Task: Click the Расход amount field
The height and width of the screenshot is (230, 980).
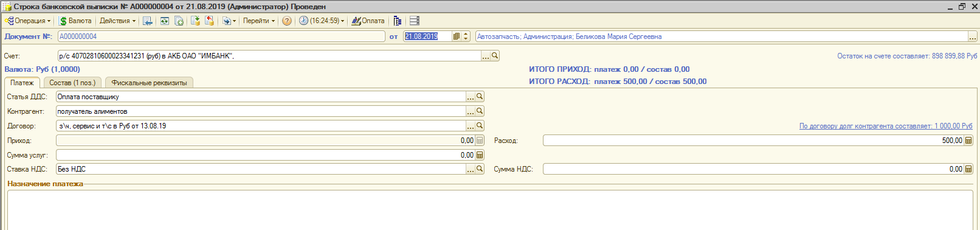Action: click(753, 141)
